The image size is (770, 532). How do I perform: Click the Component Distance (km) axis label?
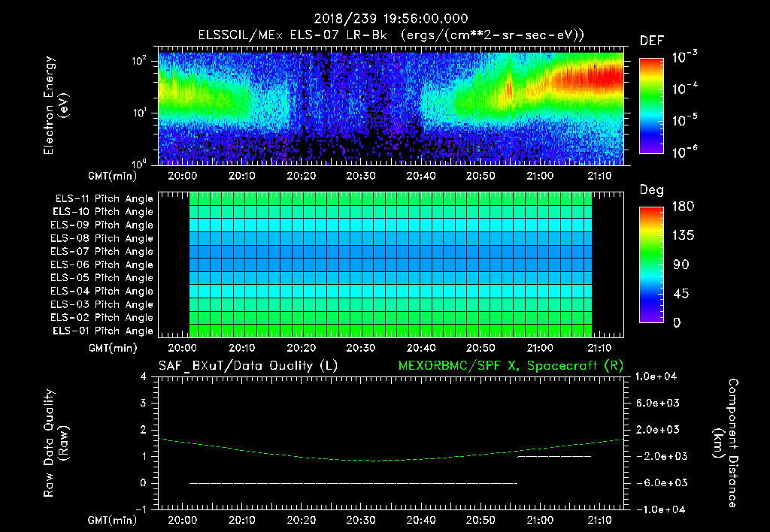(x=726, y=443)
